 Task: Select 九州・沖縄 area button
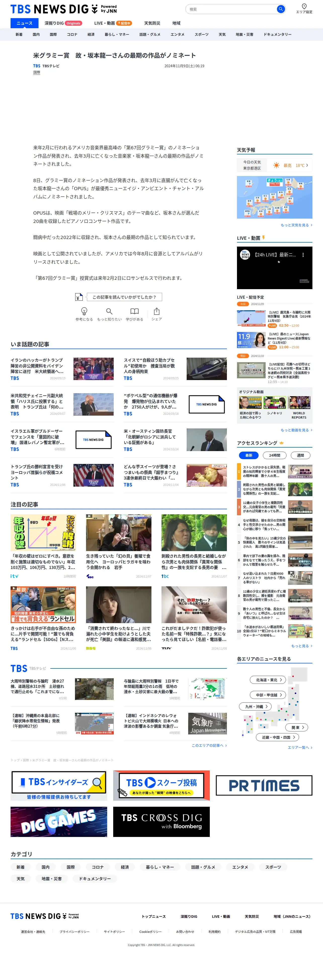pyautogui.click(x=255, y=706)
